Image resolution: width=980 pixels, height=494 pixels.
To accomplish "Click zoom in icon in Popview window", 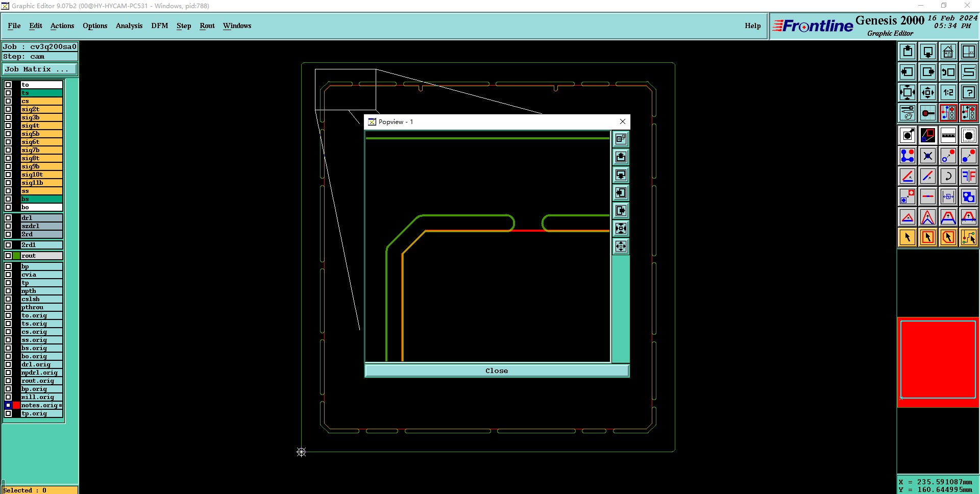I will 621,229.
